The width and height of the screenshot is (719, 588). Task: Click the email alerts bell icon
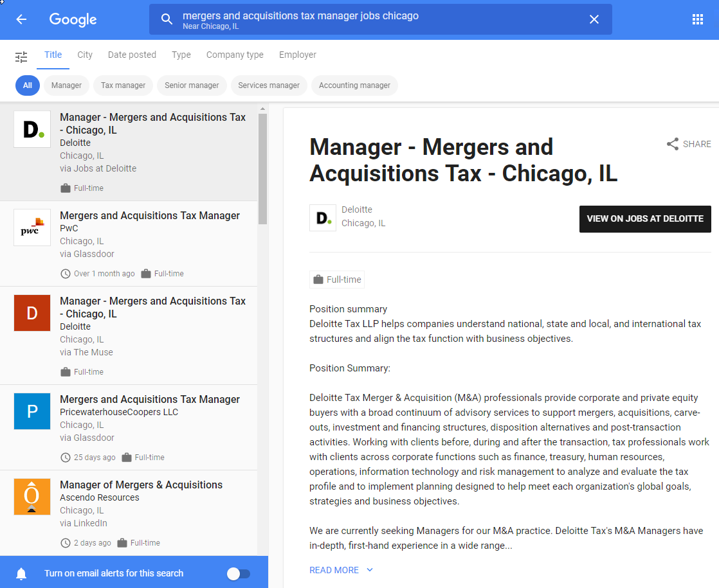point(21,573)
